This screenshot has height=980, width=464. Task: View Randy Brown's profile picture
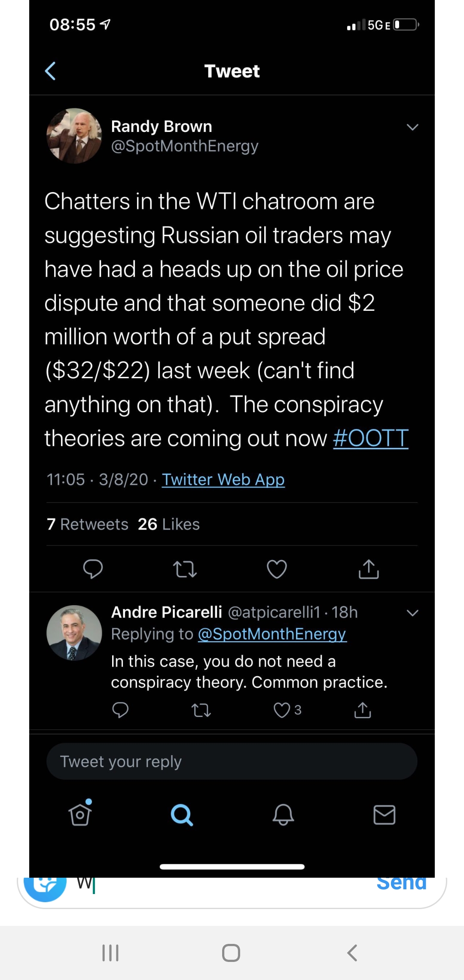click(x=74, y=136)
